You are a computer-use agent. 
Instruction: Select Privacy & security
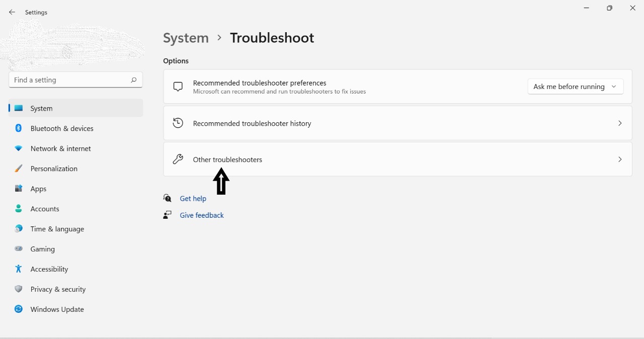click(76, 289)
